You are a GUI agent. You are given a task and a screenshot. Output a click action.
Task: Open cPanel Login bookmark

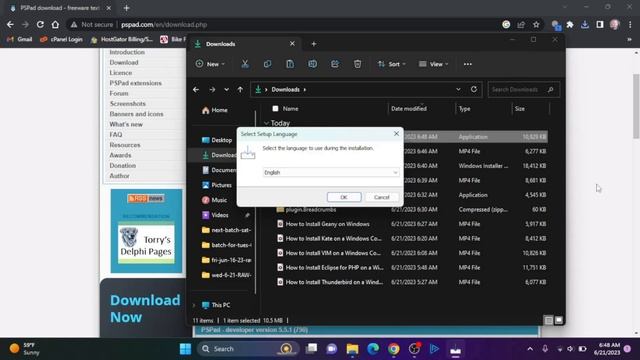(x=61, y=40)
